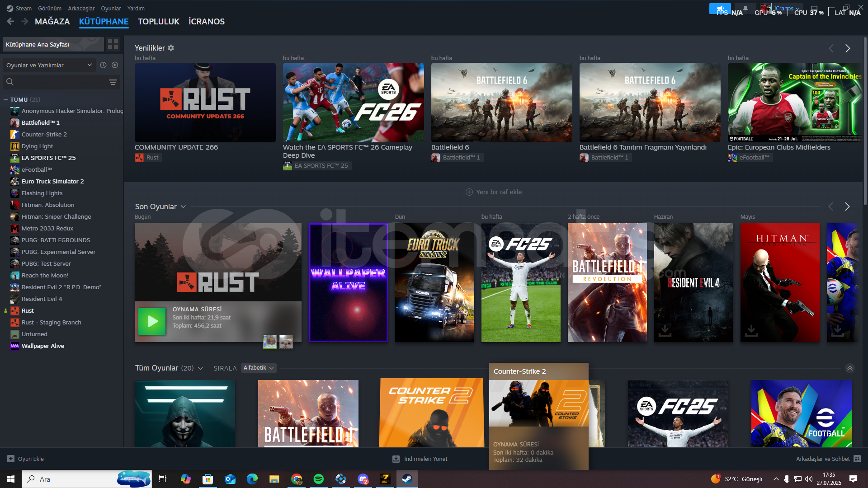
Task: Open recent activity clock filter
Action: coord(103,65)
